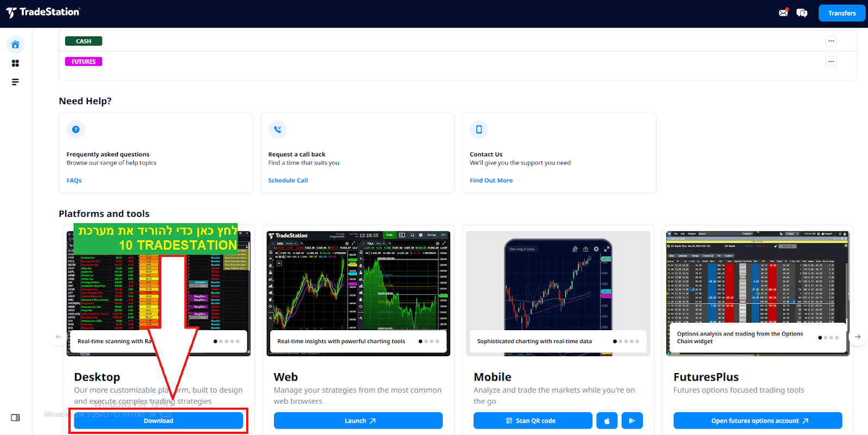Click the call back phone icon
The width and height of the screenshot is (868, 435).
coord(278,129)
